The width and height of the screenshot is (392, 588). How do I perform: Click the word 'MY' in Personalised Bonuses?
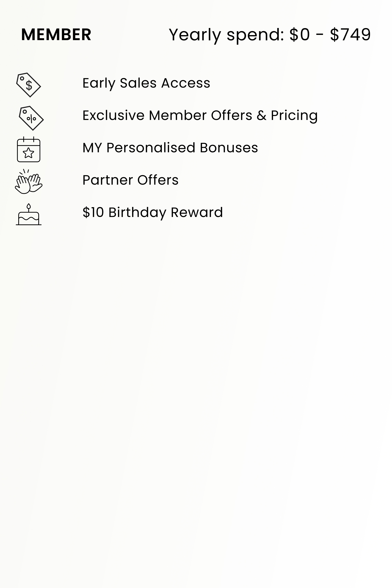point(92,148)
